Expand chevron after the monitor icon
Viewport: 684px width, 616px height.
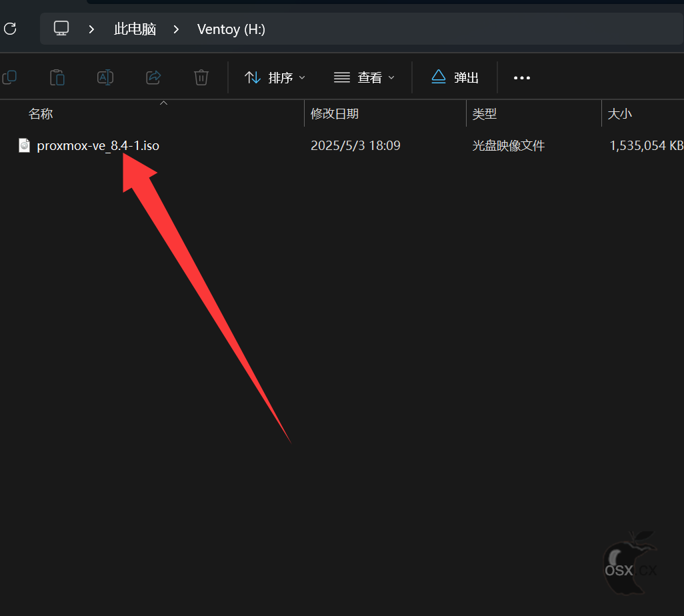click(x=91, y=29)
